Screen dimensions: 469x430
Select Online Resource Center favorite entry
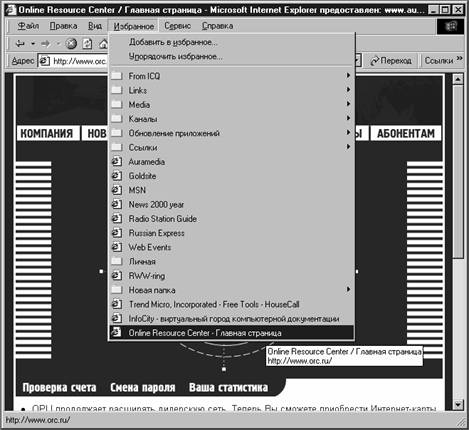coord(232,333)
